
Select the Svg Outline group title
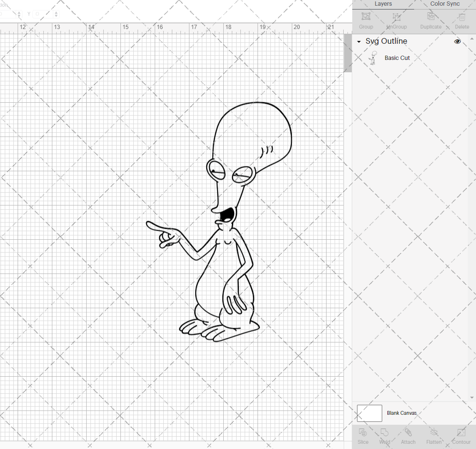point(386,41)
